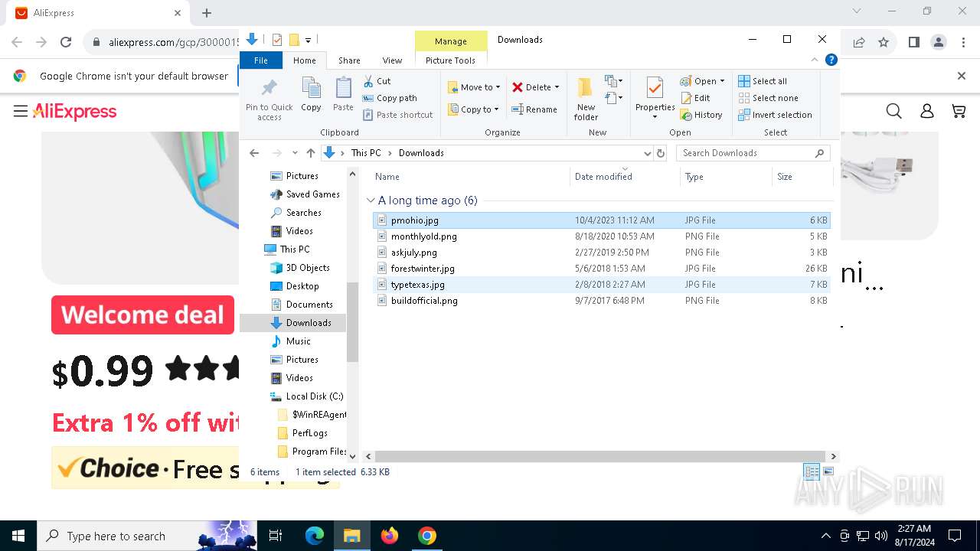Dismiss Chrome default browser notification

click(x=962, y=76)
